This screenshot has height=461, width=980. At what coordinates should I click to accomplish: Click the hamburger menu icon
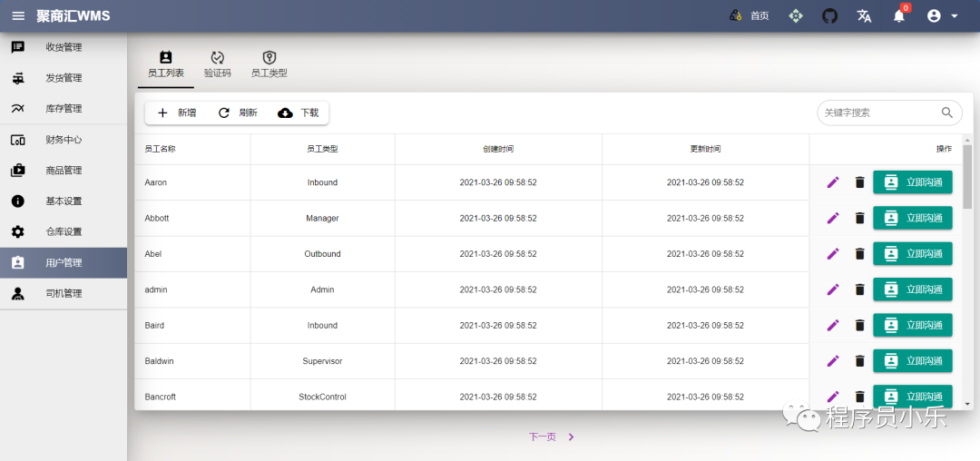coord(18,15)
